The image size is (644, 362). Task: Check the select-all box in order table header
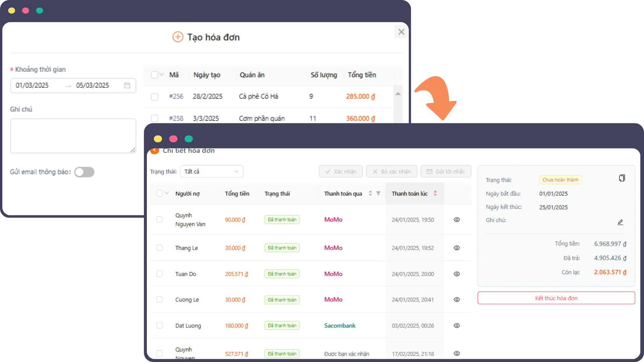[x=154, y=75]
